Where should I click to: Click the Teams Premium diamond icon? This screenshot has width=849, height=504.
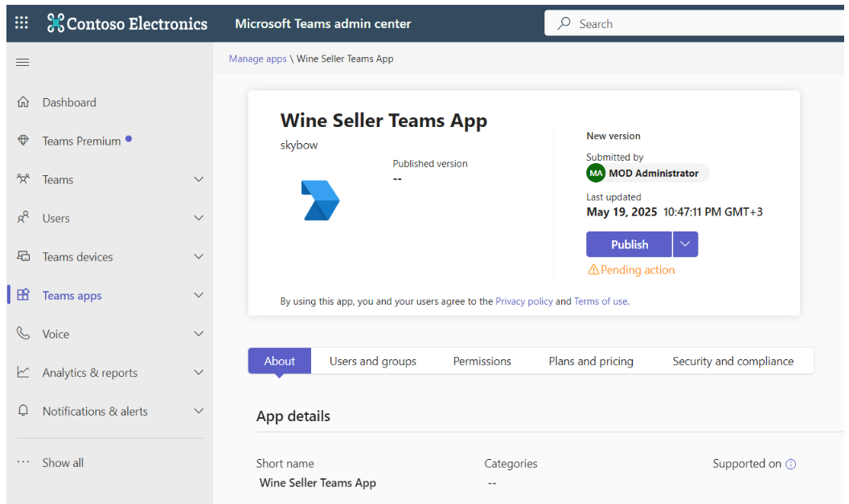(x=23, y=140)
